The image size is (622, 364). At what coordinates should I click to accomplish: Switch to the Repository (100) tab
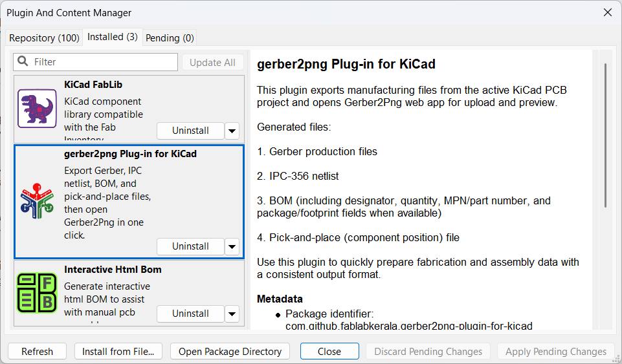(x=44, y=38)
